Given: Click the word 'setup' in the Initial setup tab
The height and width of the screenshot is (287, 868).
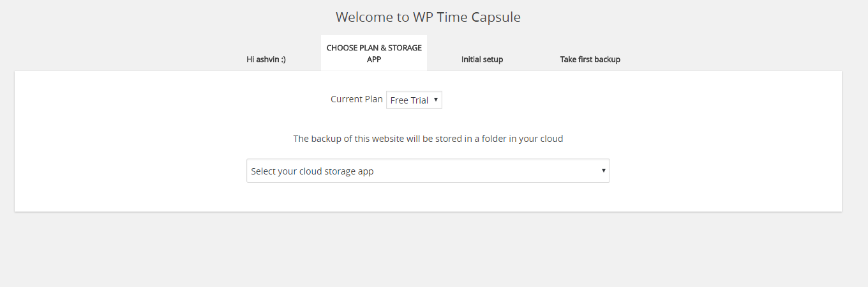Looking at the screenshot, I should tap(492, 59).
